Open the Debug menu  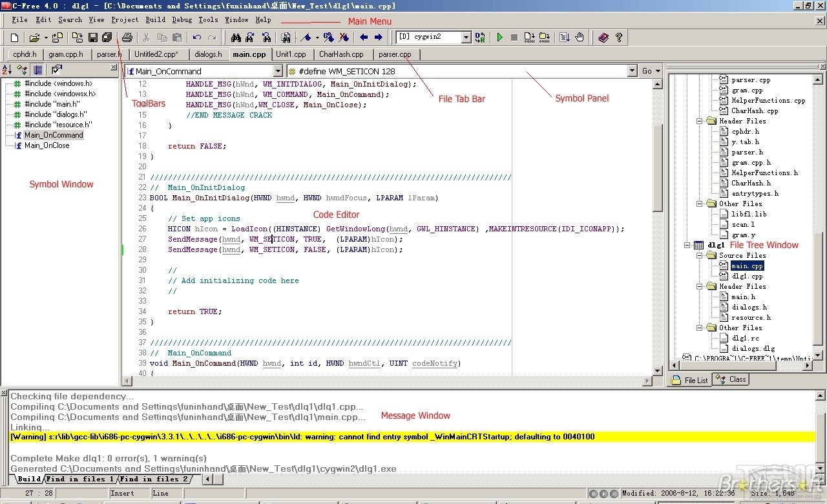[182, 20]
